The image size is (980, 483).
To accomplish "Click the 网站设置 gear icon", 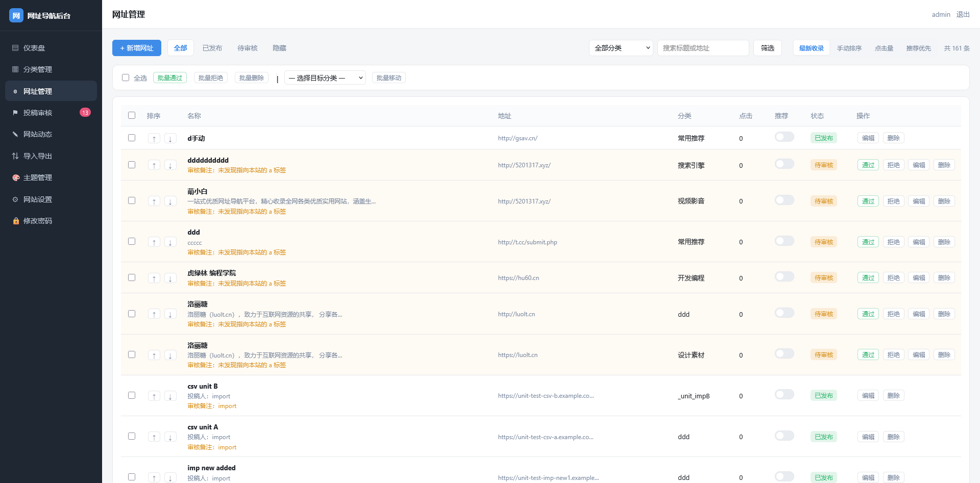I will click(x=15, y=199).
